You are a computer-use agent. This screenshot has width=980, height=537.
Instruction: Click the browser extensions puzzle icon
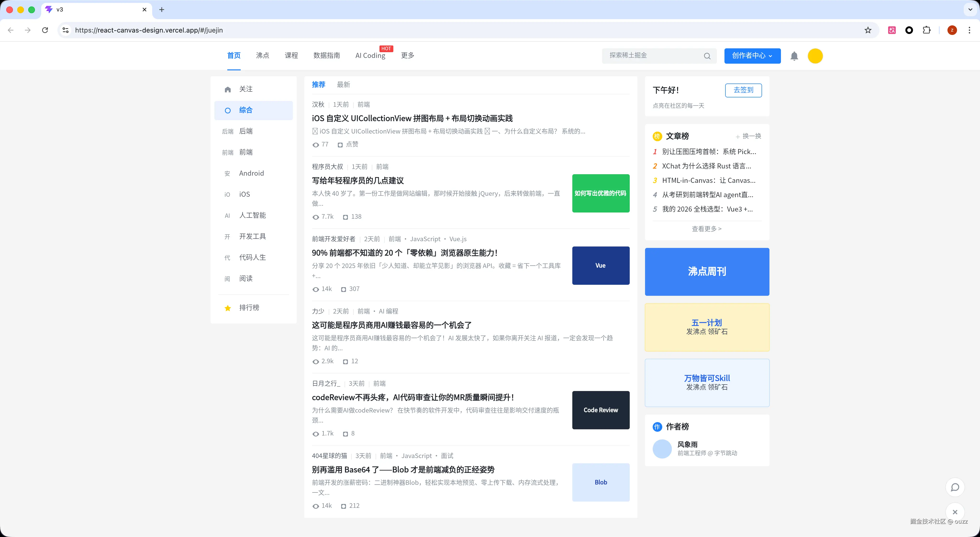pyautogui.click(x=927, y=30)
